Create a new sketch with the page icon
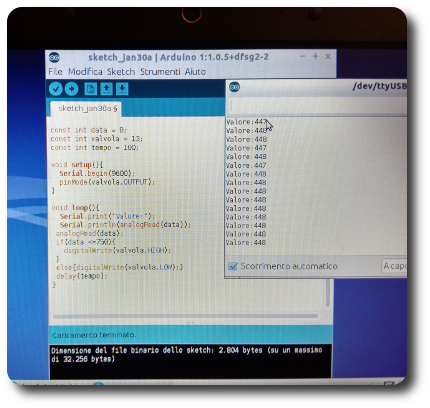The width and height of the screenshot is (430, 408). [x=91, y=89]
